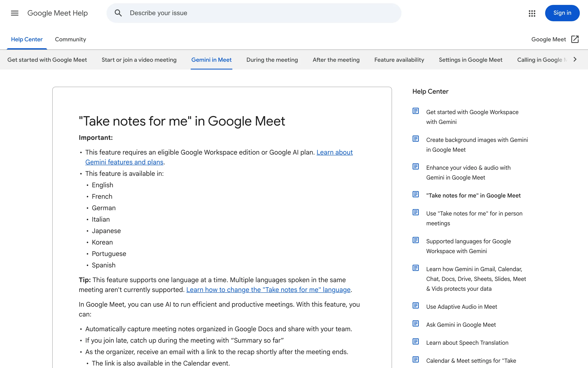The width and height of the screenshot is (588, 368).
Task: Open Use "Take notes for me" for in person meetings
Action: (474, 218)
